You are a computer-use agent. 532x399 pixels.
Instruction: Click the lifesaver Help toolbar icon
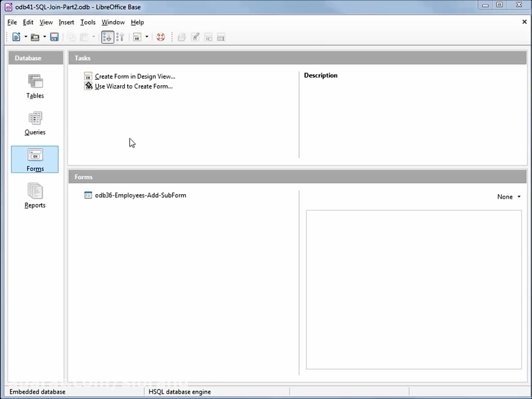point(161,37)
